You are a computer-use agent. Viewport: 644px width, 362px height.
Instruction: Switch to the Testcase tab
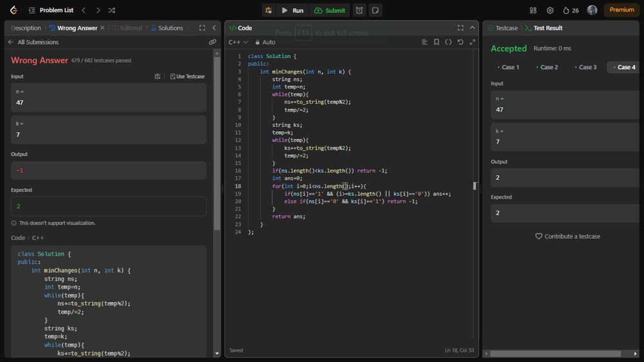click(x=503, y=28)
